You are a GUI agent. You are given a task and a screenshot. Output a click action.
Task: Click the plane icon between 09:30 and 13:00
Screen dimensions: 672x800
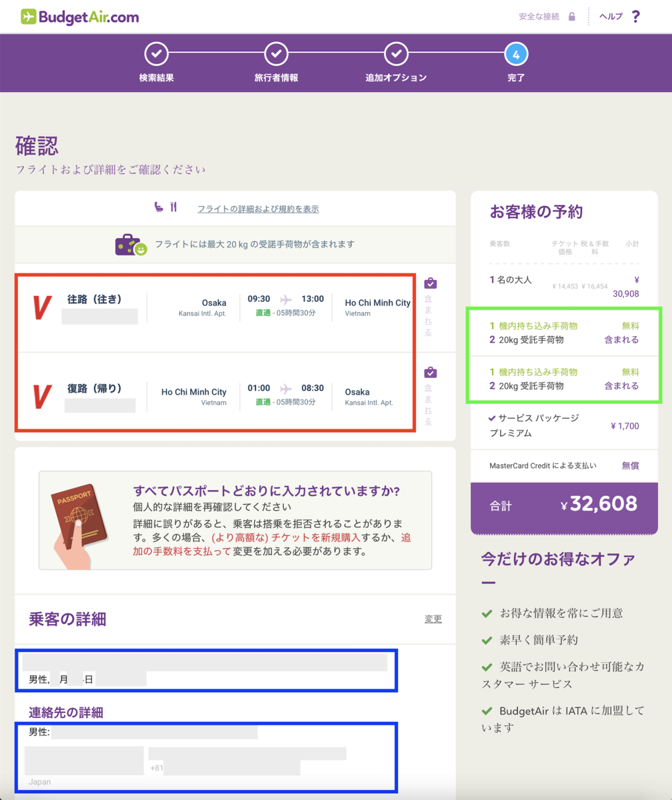(x=286, y=299)
